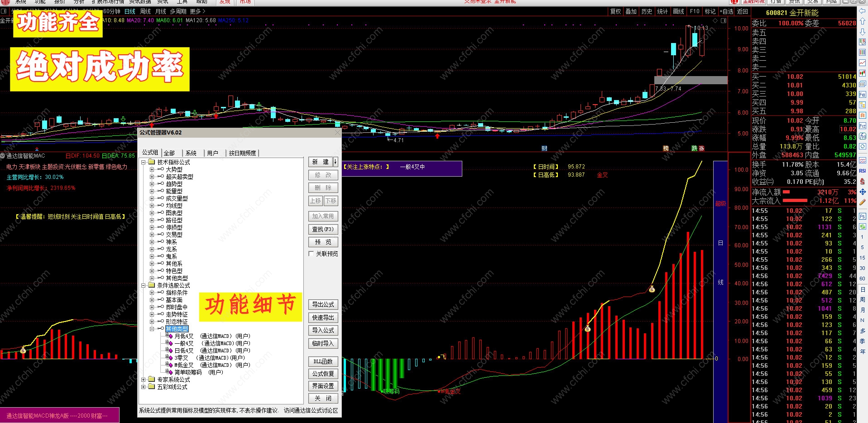Switch to 月 period in right sidebar
This screenshot has height=423, width=868.
[x=863, y=310]
